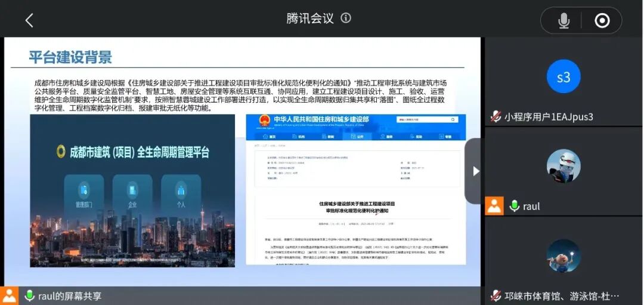Open the 互动 tab on the ministry page
The width and height of the screenshot is (644, 305).
coord(415,137)
